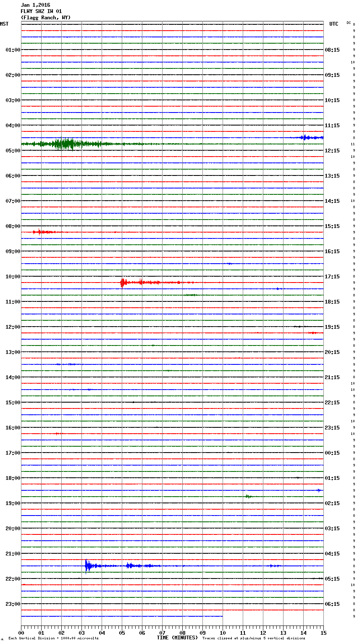This screenshot has width=357, height=644.
Task: Click the 12:15 UTC time label
Action: point(332,151)
